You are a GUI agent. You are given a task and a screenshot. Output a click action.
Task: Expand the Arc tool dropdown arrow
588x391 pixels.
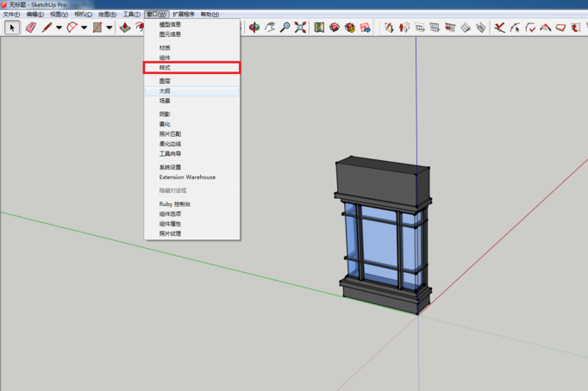84,28
